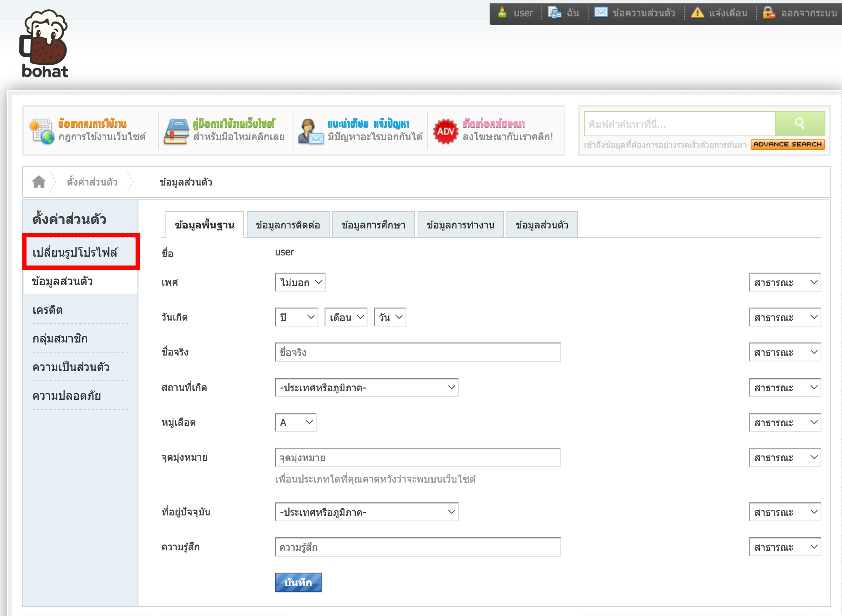Viewport: 842px width, 616px height.
Task: Click the terms of use document icon
Action: 42,131
